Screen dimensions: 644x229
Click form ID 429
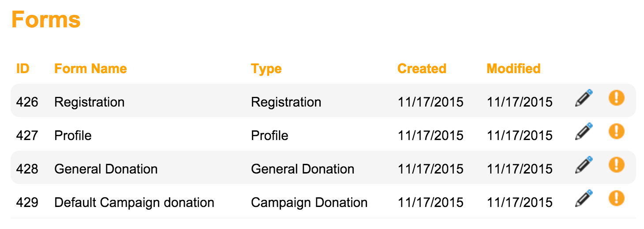click(27, 203)
